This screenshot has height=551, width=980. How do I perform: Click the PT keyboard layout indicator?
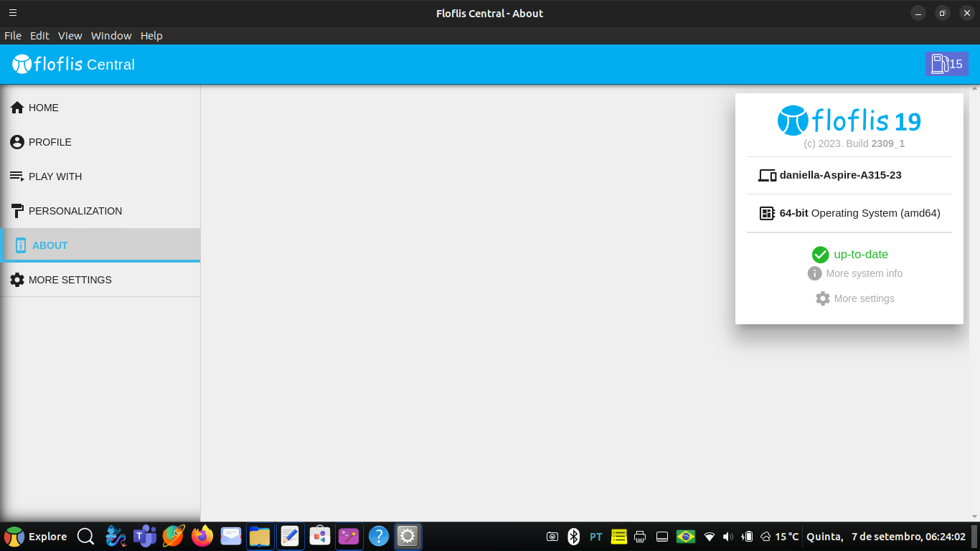click(x=596, y=537)
